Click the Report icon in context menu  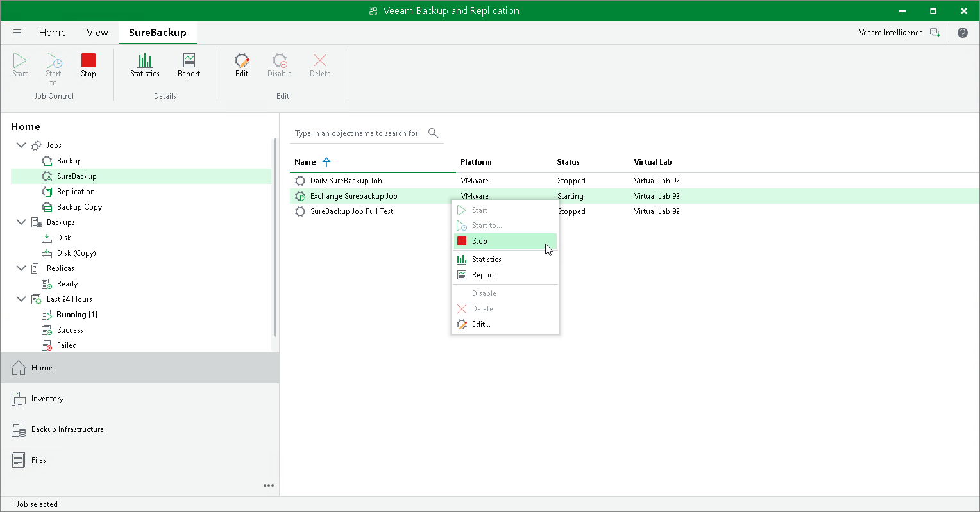tap(462, 275)
